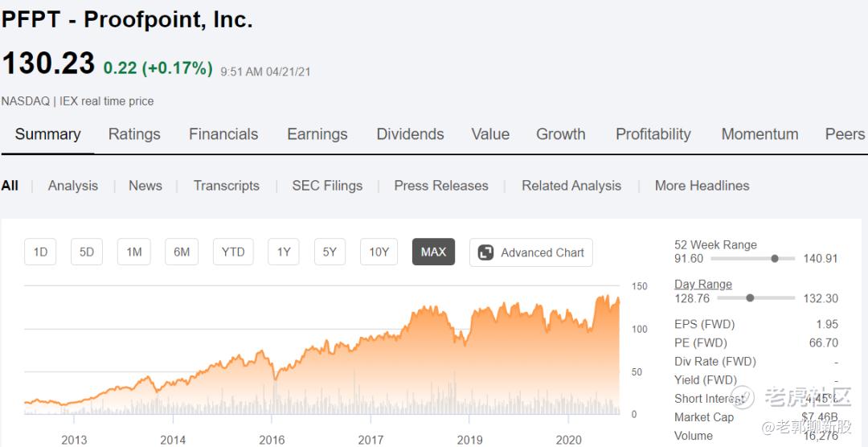
Task: Display the 5Y chart period
Action: (x=330, y=252)
